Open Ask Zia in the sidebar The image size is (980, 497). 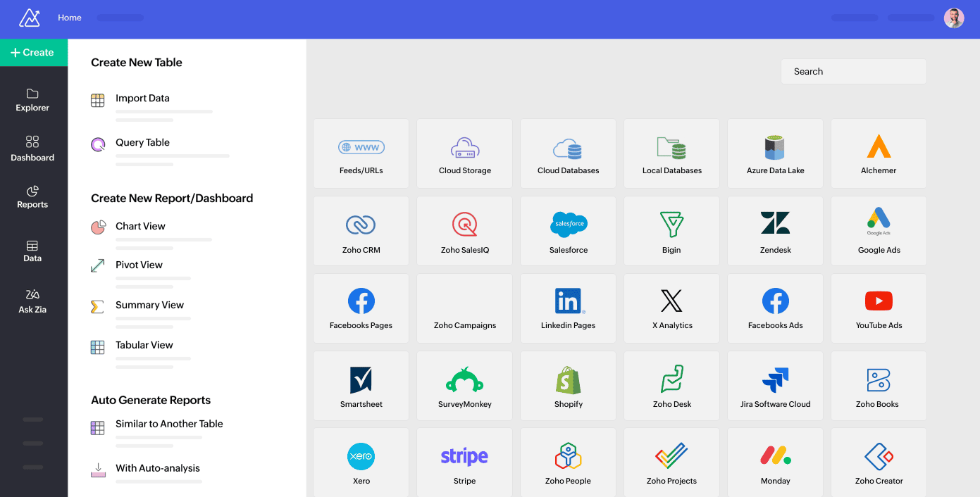tap(32, 301)
